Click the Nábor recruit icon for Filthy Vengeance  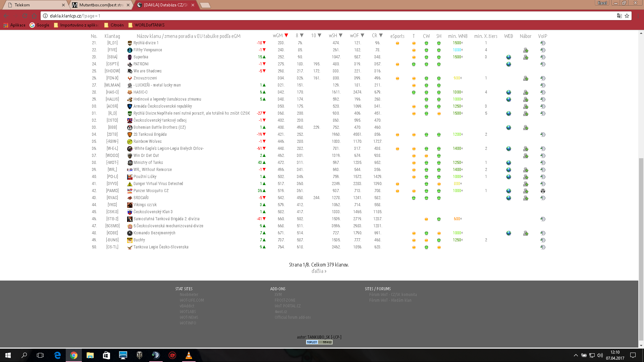tap(526, 50)
